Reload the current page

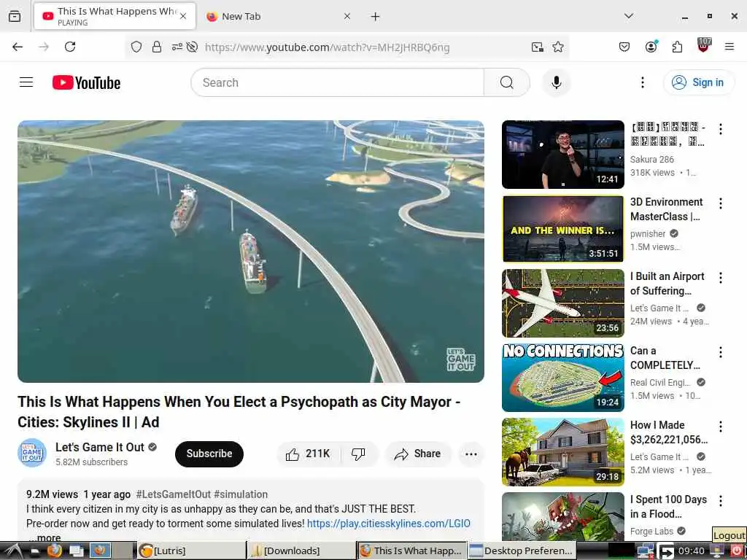70,47
